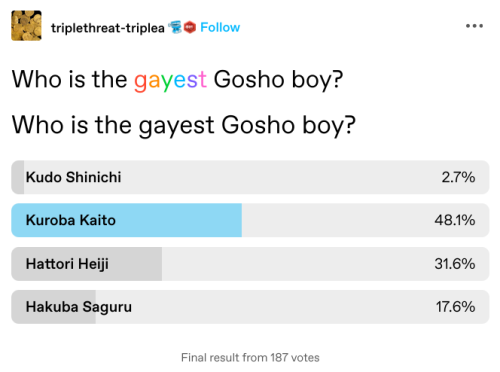Click the rainbow-colored word gayest
Viewport: 500px width, 372px height.
[x=170, y=80]
